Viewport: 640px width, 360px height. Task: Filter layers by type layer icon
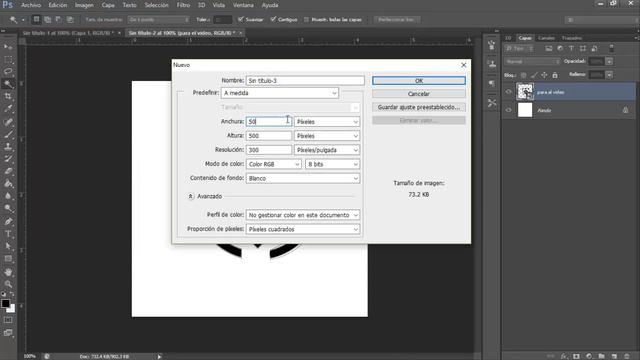click(571, 49)
